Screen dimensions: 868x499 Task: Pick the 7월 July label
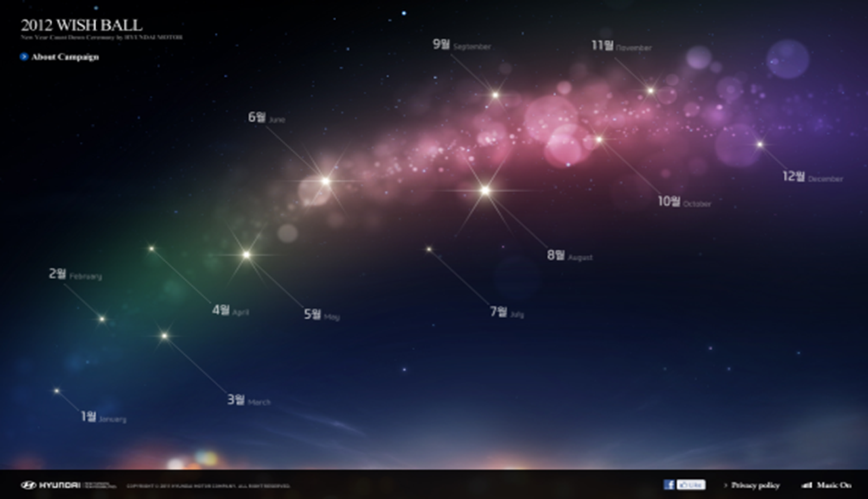coord(506,312)
